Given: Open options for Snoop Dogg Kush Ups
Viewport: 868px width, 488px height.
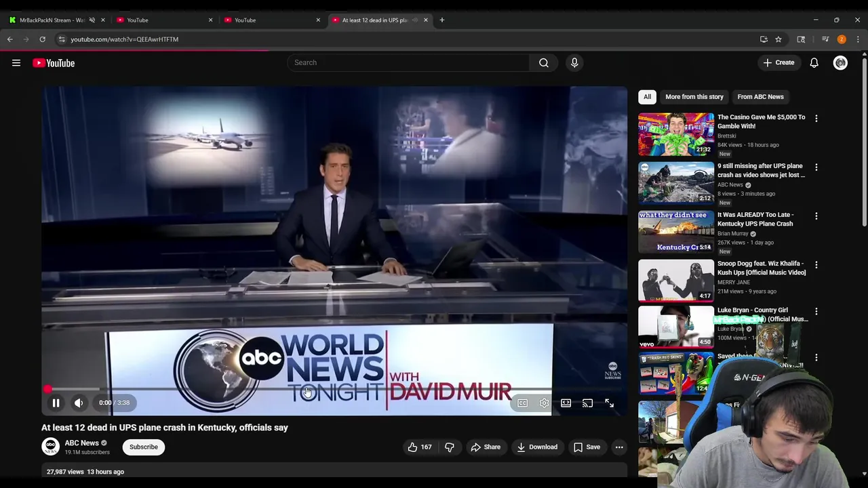Looking at the screenshot, I should tap(816, 264).
